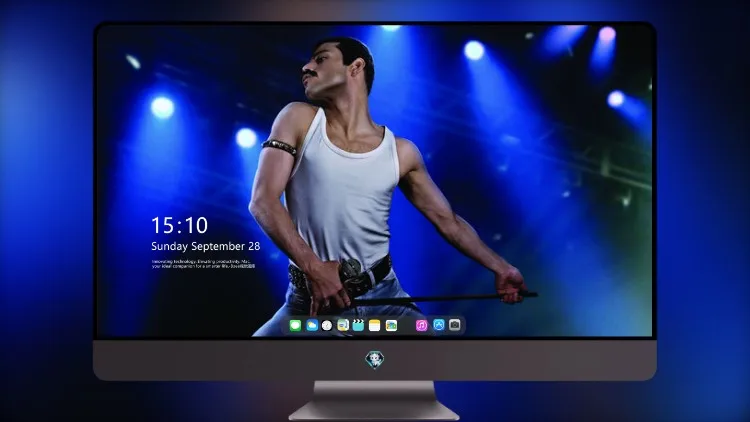Launch the blue App Store icon

tap(439, 325)
